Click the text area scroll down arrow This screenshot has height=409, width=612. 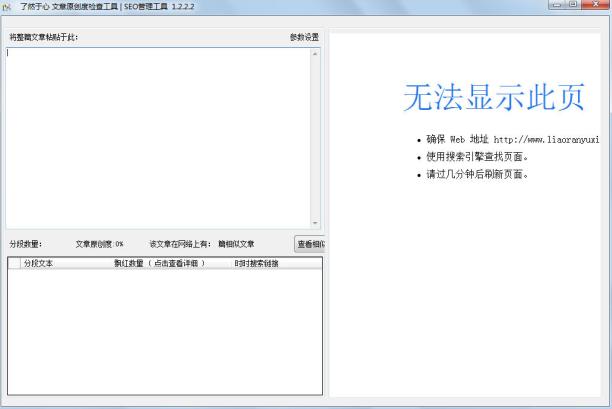[x=315, y=223]
